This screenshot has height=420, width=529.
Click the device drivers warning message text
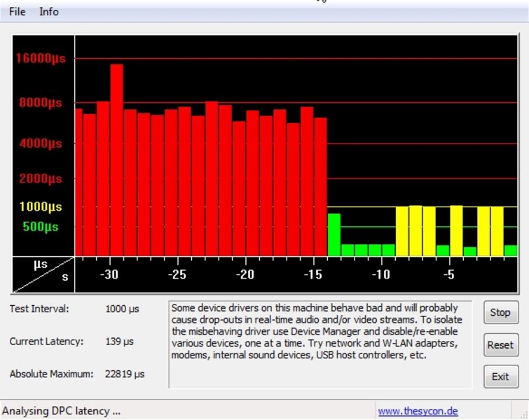tap(317, 331)
